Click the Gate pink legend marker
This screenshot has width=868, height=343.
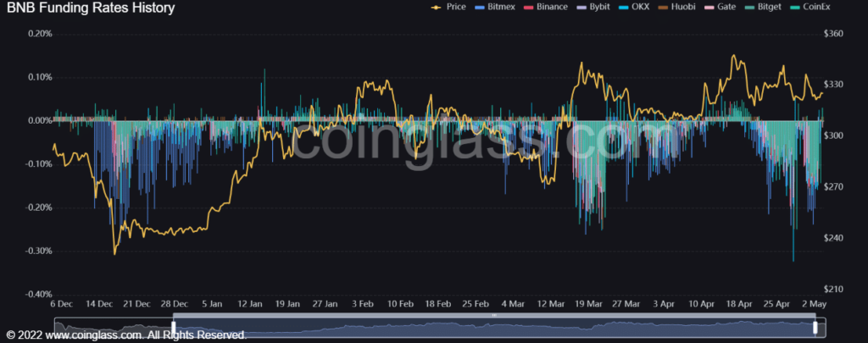709,8
